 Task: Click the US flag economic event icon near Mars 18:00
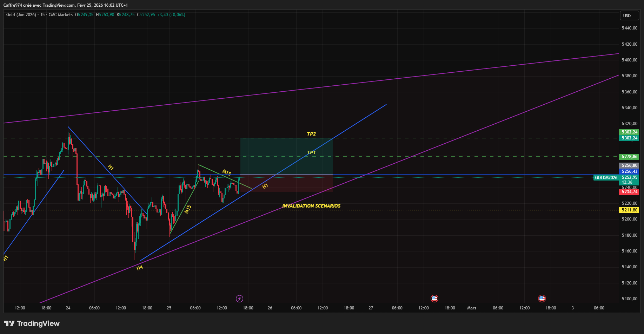[542, 299]
